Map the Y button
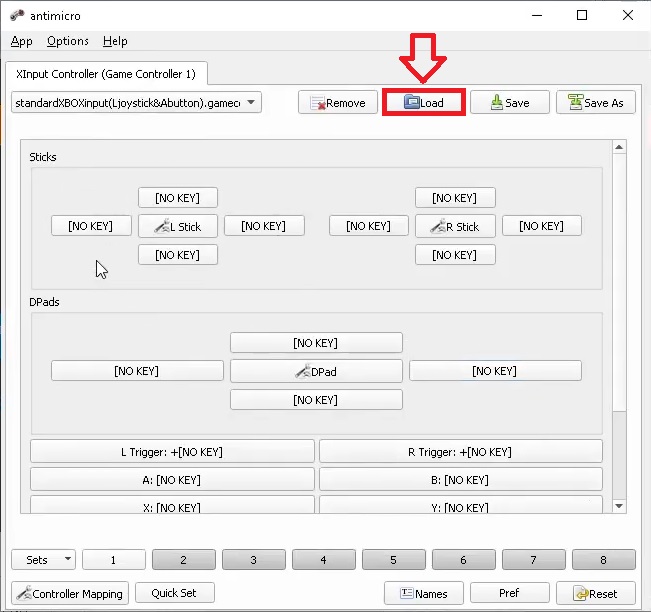Viewport: 651px width, 612px height. 460,505
